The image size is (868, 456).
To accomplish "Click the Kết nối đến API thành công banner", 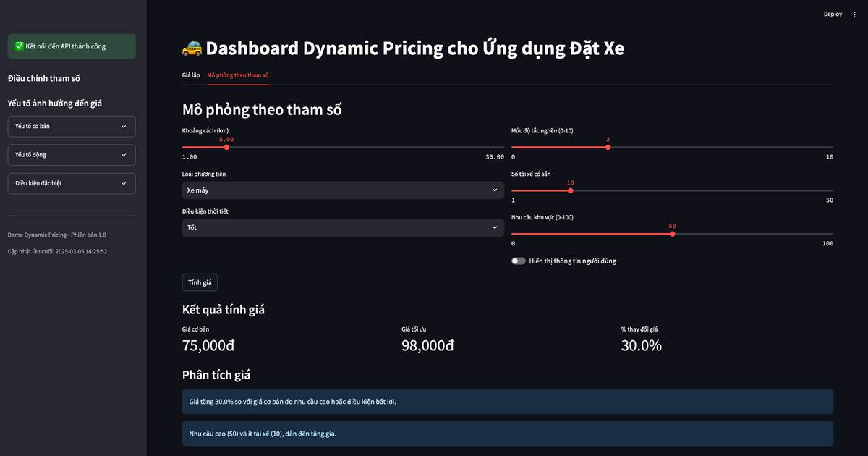I will [71, 46].
